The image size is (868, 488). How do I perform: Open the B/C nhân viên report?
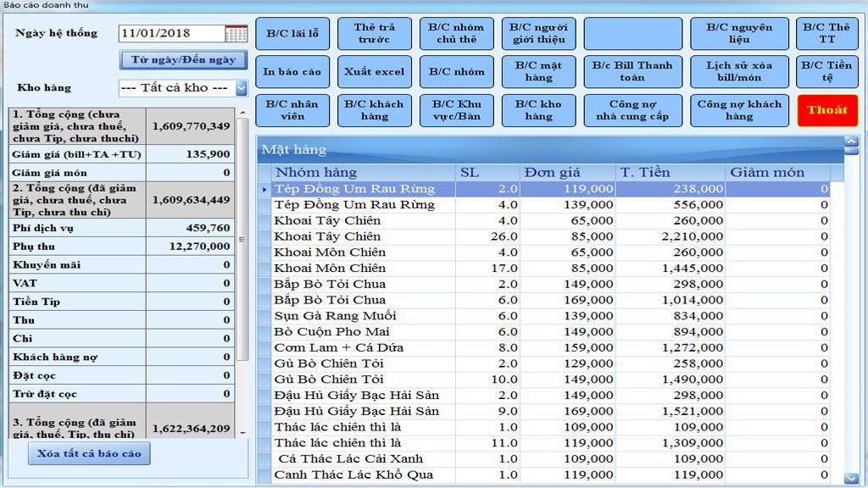[x=292, y=111]
